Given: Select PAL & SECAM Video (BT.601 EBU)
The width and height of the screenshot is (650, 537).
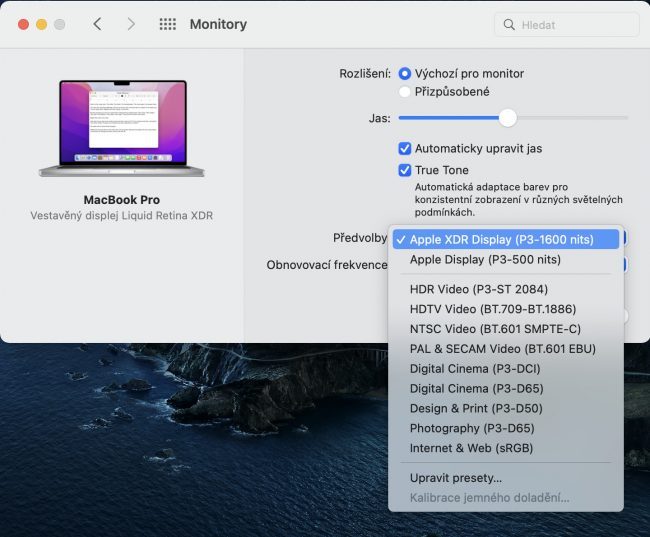Looking at the screenshot, I should [506, 349].
